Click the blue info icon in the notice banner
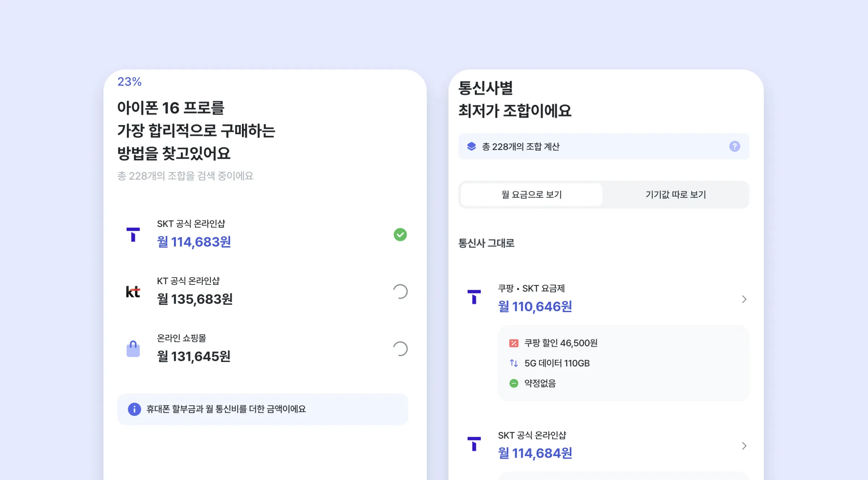The image size is (868, 480). click(134, 409)
